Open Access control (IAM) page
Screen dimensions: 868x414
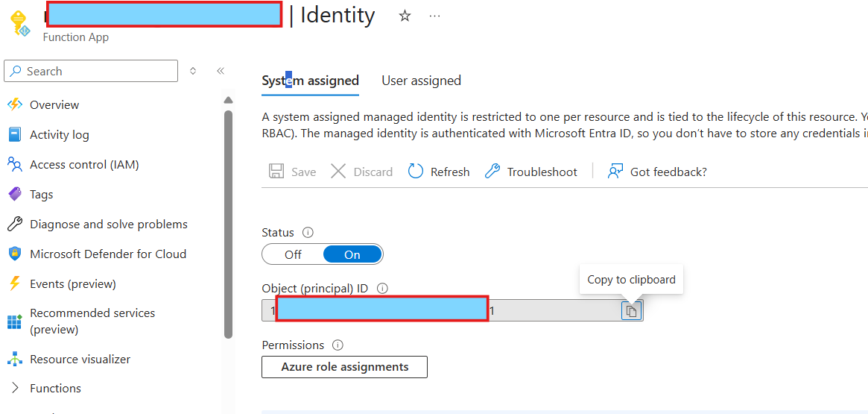tap(84, 164)
